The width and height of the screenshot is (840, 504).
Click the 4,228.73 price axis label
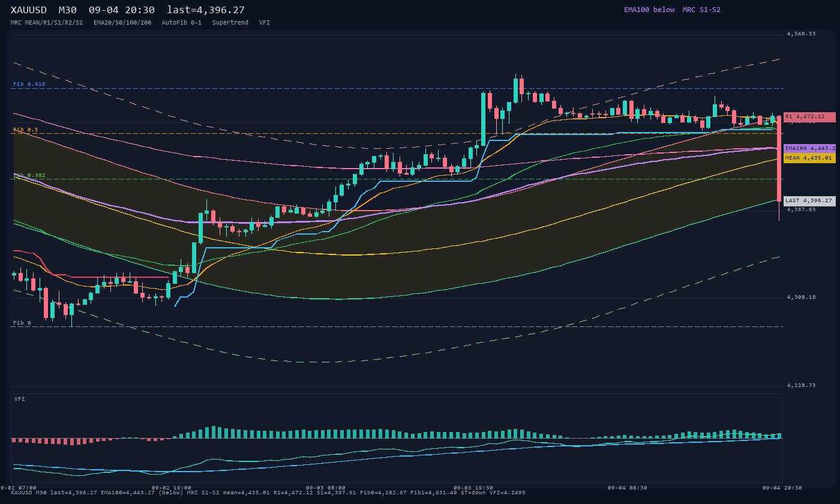[801, 385]
